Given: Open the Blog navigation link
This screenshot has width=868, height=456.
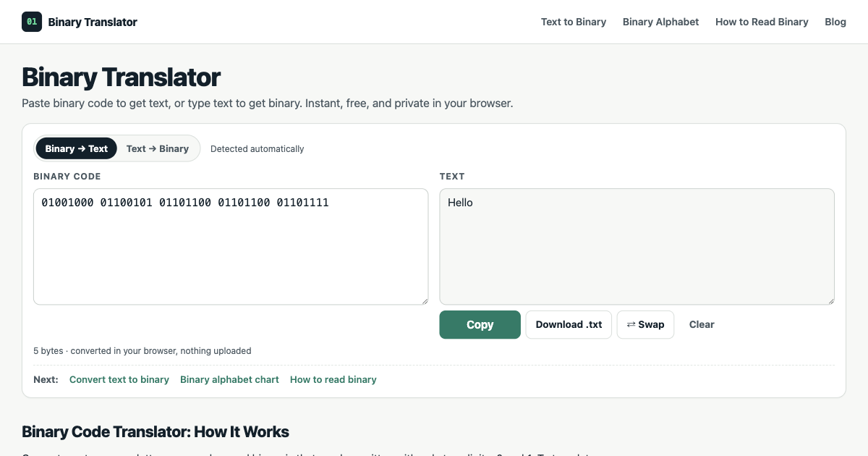Looking at the screenshot, I should point(835,22).
